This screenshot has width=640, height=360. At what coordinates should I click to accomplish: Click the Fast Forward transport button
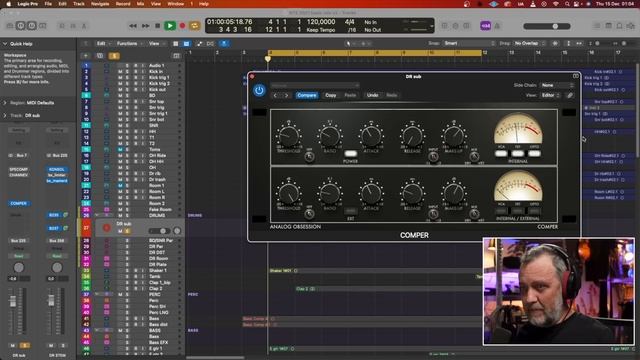pyautogui.click(x=145, y=26)
